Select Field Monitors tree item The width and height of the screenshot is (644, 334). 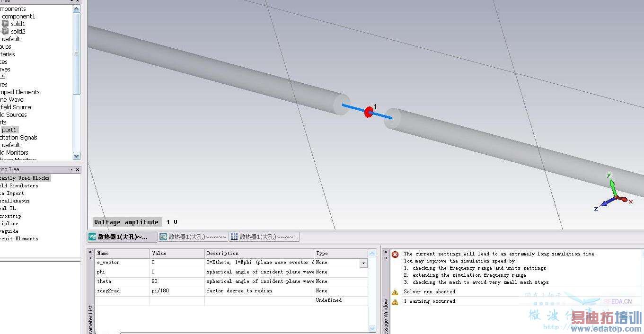point(14,152)
